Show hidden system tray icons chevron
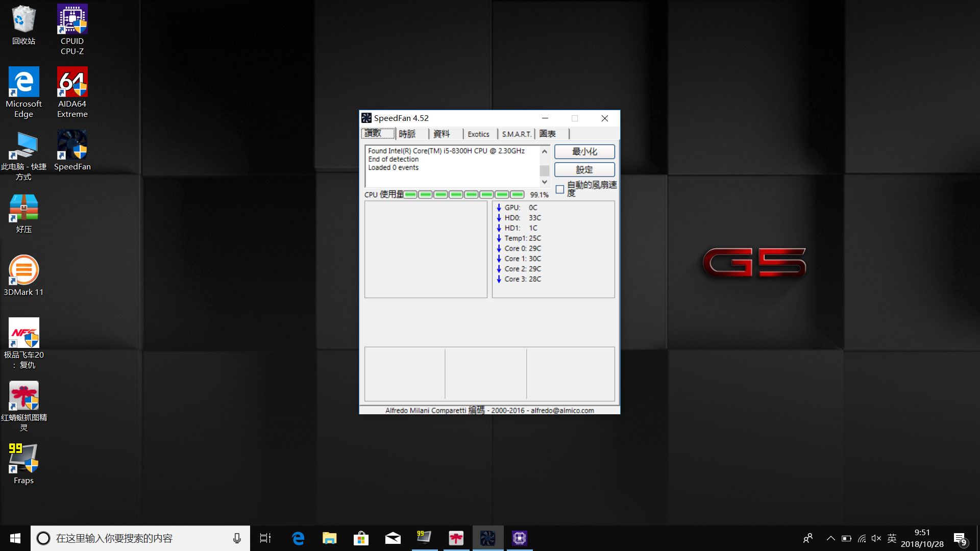The height and width of the screenshot is (551, 980). click(x=830, y=538)
